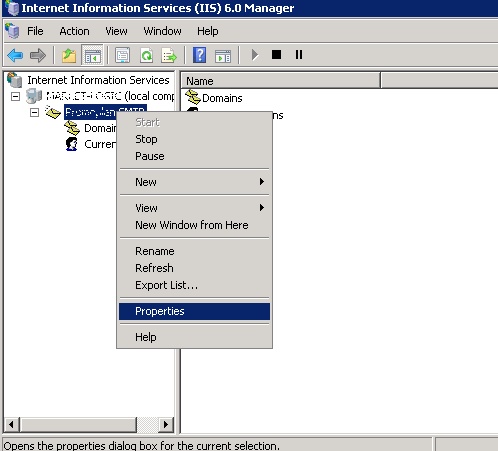Open the Help menu in menu bar

[208, 31]
